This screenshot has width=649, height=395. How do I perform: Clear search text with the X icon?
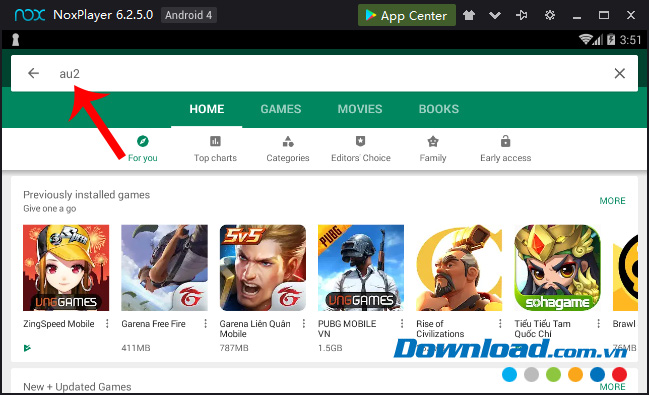pyautogui.click(x=620, y=73)
